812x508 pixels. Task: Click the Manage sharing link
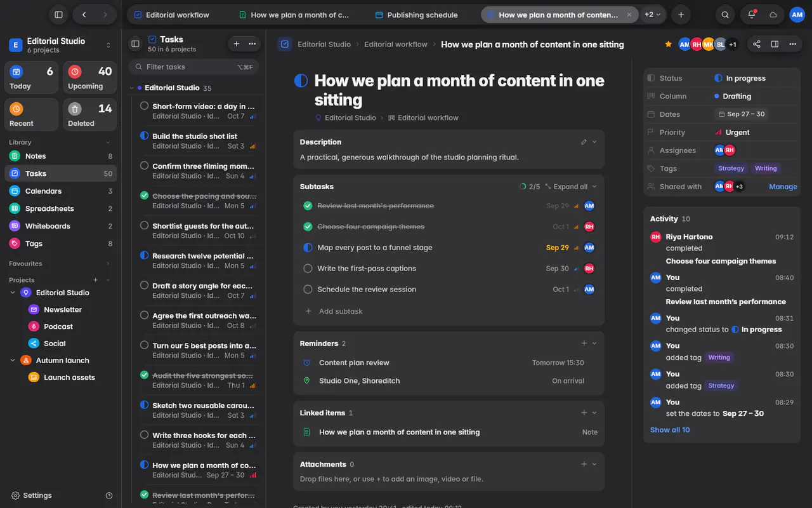tap(783, 187)
